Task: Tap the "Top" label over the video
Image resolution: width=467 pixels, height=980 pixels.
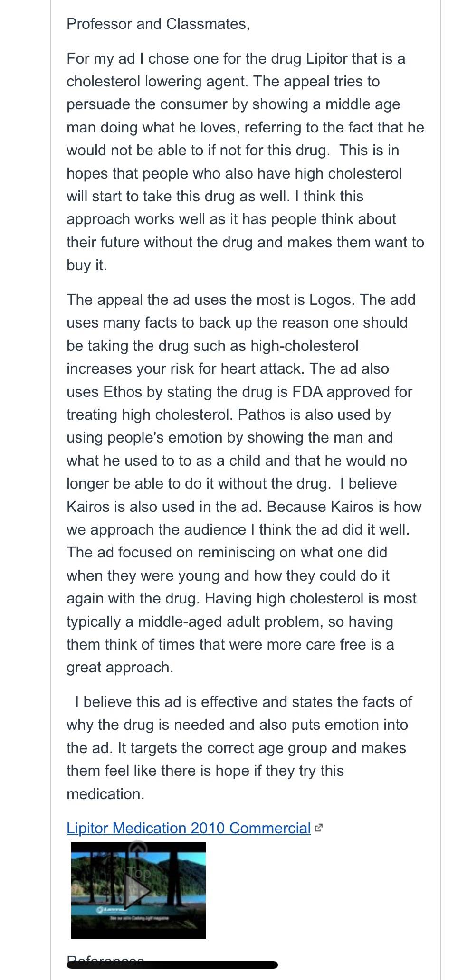Action: coord(138,873)
